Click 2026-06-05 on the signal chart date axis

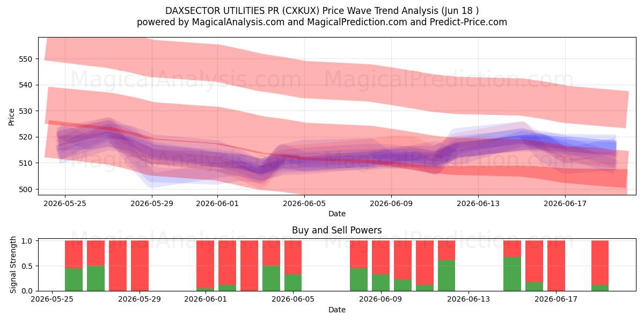[293, 299]
